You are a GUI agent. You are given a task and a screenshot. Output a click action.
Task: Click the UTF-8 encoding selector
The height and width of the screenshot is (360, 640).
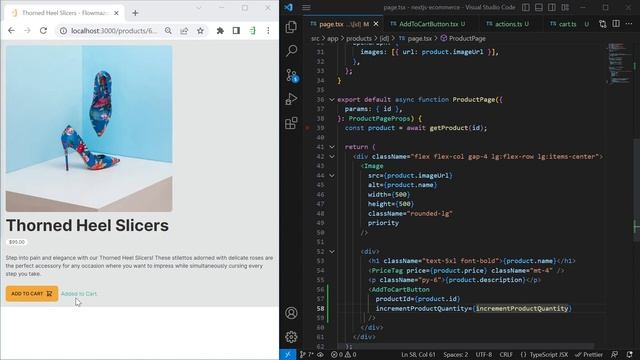484,355
